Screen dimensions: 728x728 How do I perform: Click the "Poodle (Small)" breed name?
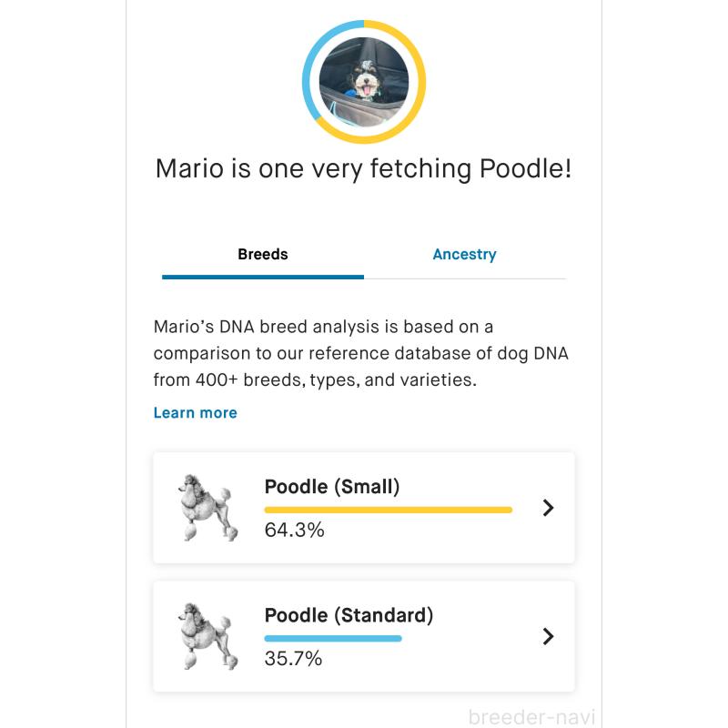[x=332, y=487]
